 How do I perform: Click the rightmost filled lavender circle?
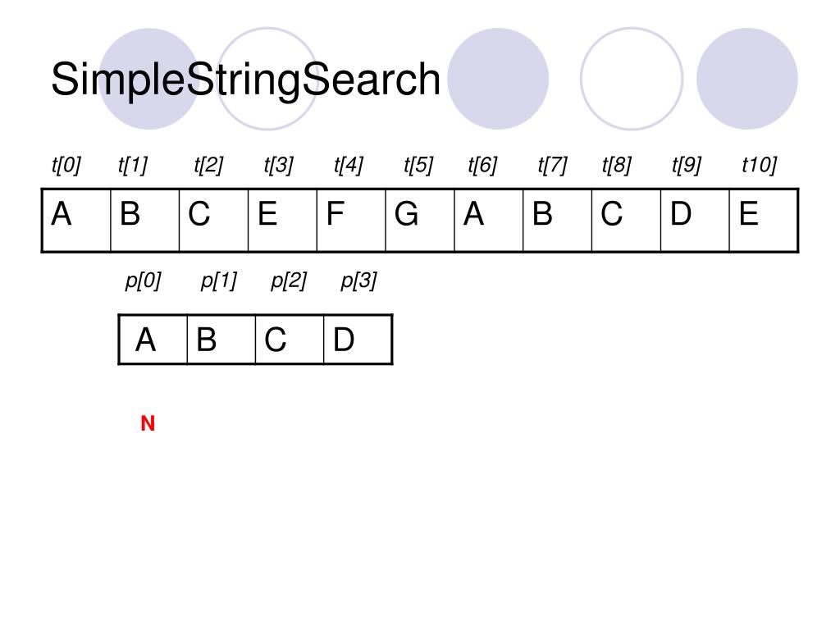[x=747, y=79]
